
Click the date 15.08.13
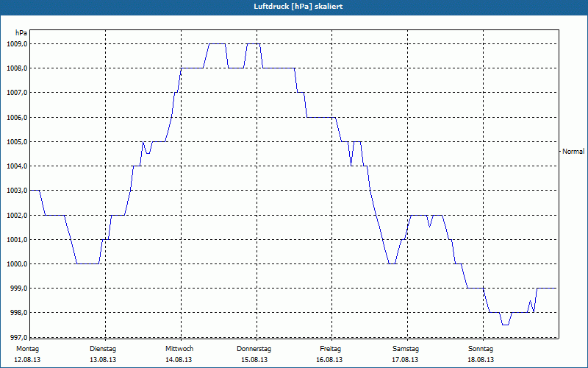(x=254, y=360)
